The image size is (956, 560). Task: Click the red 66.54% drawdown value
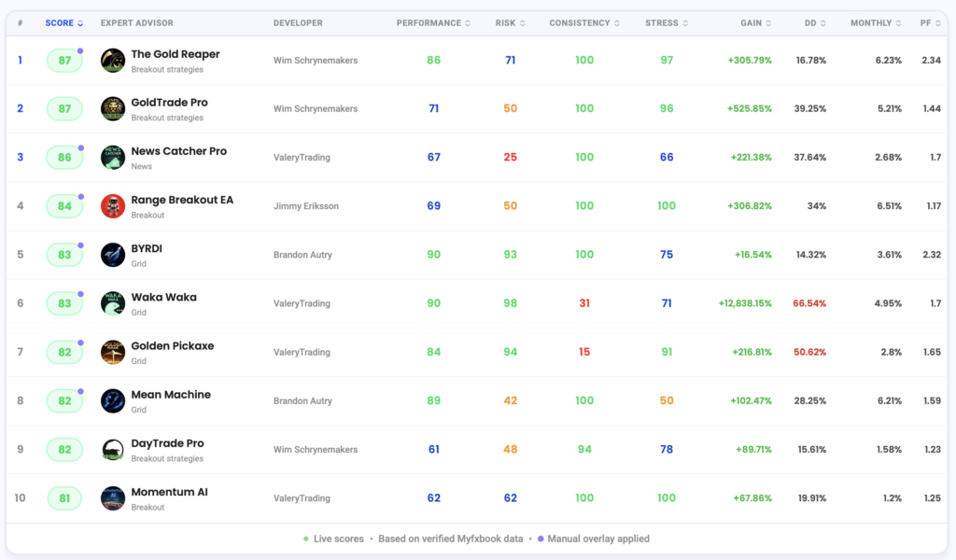(x=809, y=303)
